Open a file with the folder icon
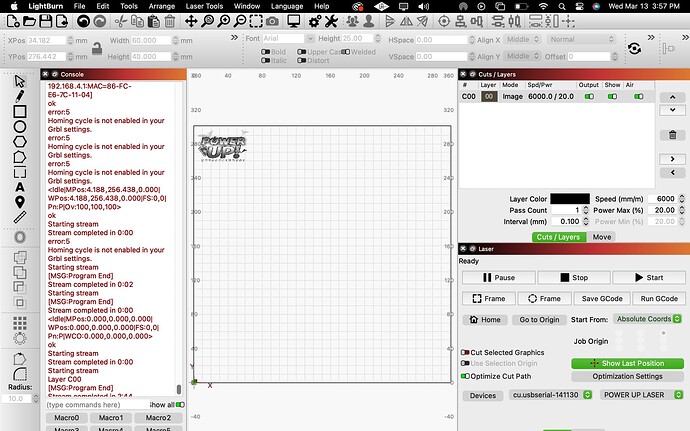 29,21
